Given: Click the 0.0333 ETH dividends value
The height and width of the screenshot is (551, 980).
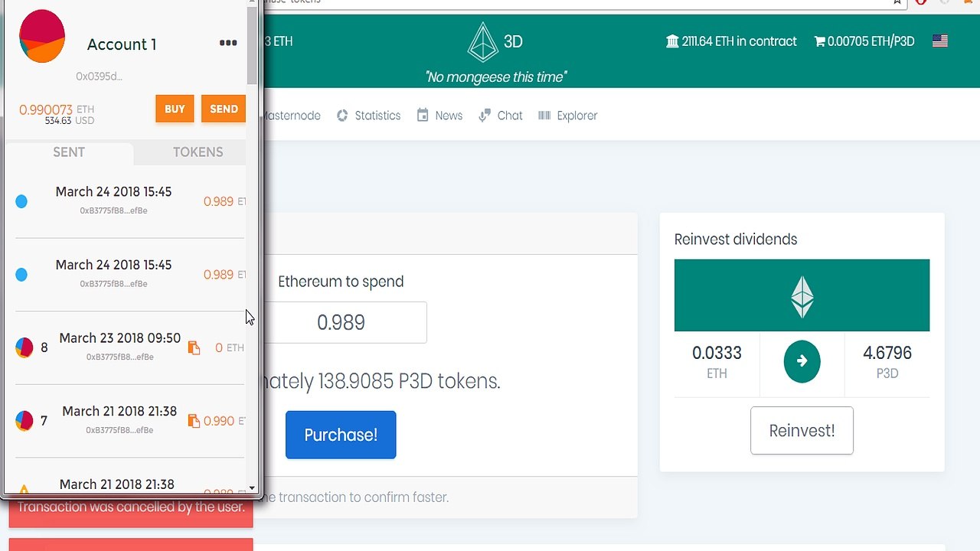Looking at the screenshot, I should 717,353.
